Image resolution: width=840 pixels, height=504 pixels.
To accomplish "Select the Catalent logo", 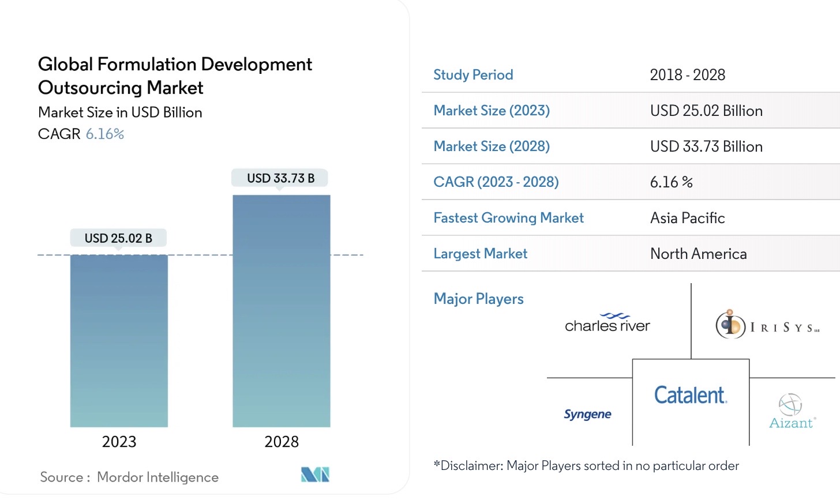I will 690,396.
